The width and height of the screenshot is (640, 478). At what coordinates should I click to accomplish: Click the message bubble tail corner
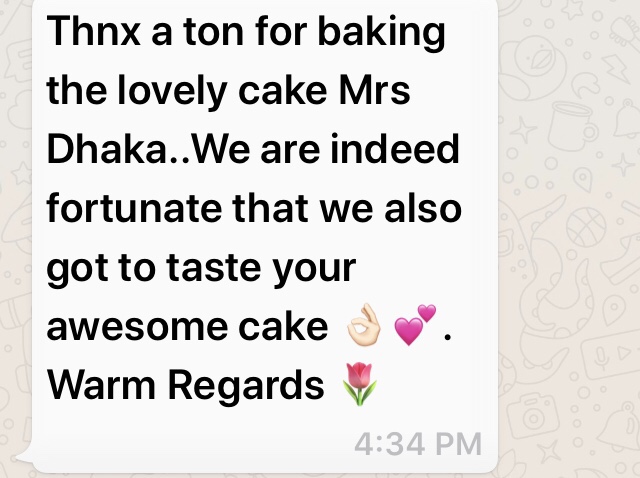click(x=24, y=456)
